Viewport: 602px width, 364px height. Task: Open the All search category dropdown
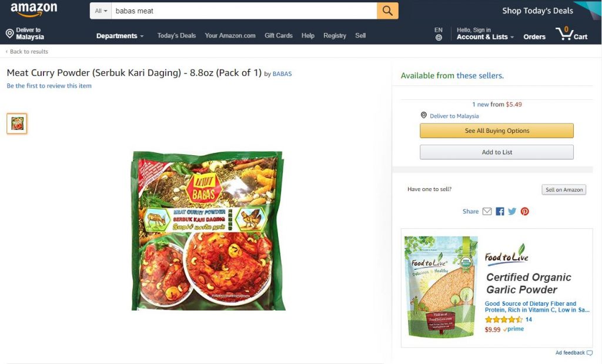[101, 11]
